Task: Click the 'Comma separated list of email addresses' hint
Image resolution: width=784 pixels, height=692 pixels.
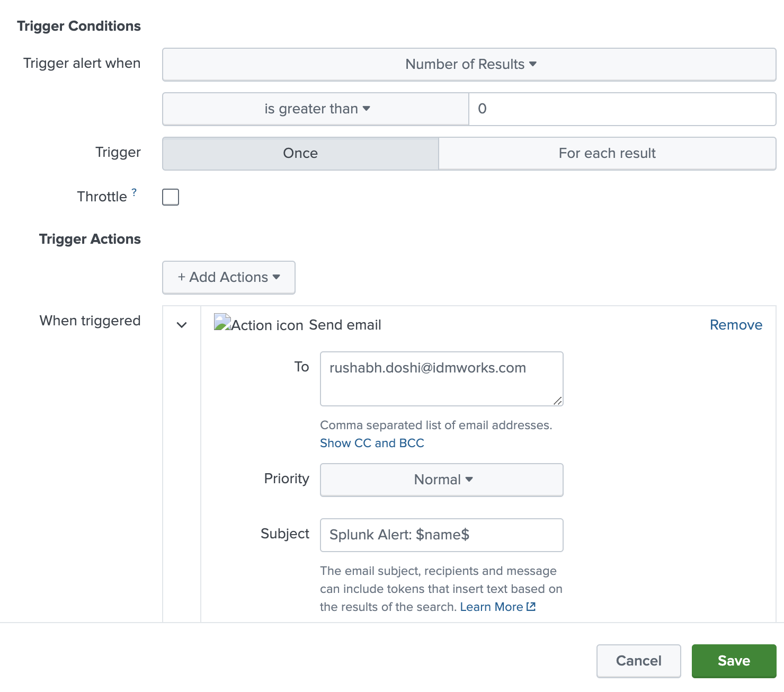Action: [x=436, y=425]
